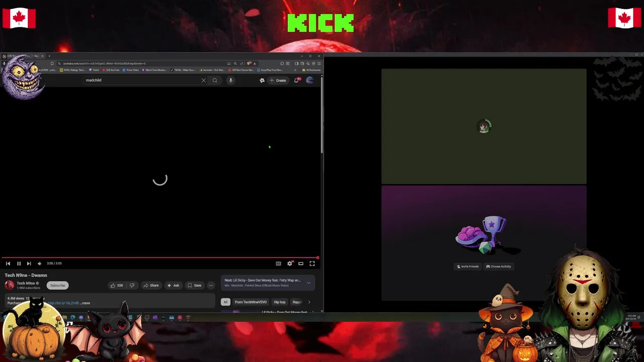Go to the previous video in player
Image resolution: width=644 pixels, height=362 pixels.
point(8,263)
